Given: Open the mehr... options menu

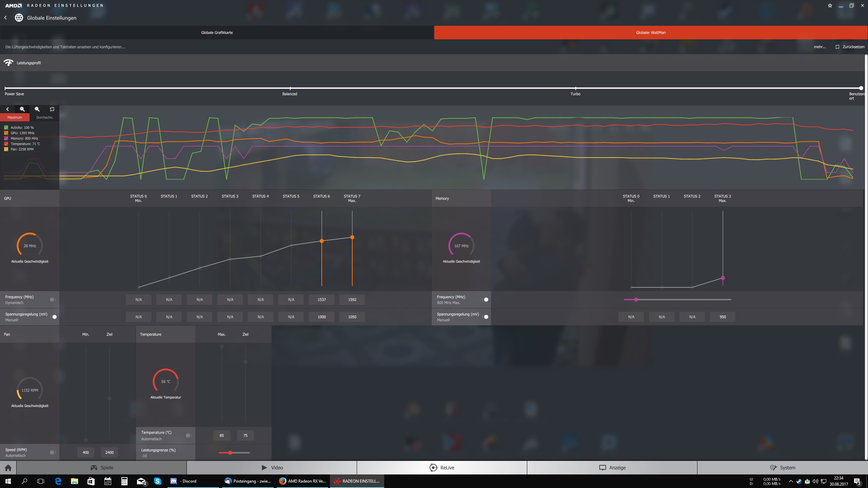Looking at the screenshot, I should click(820, 47).
